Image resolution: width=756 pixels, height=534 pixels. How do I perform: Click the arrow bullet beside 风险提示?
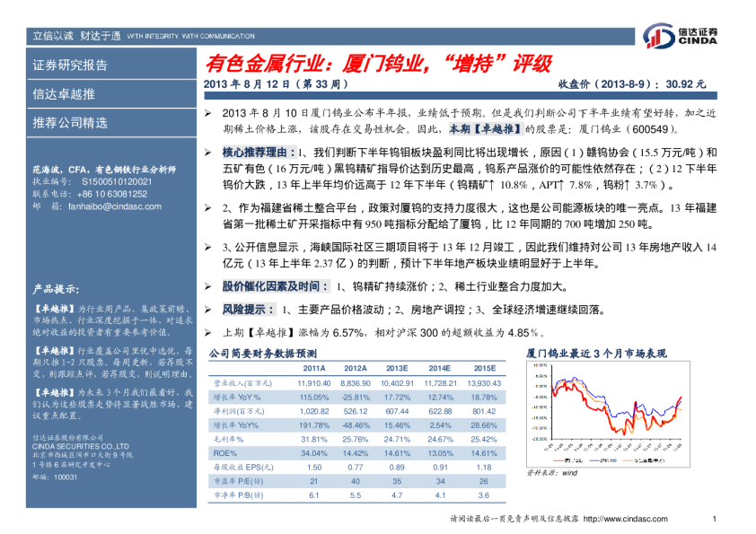207,310
